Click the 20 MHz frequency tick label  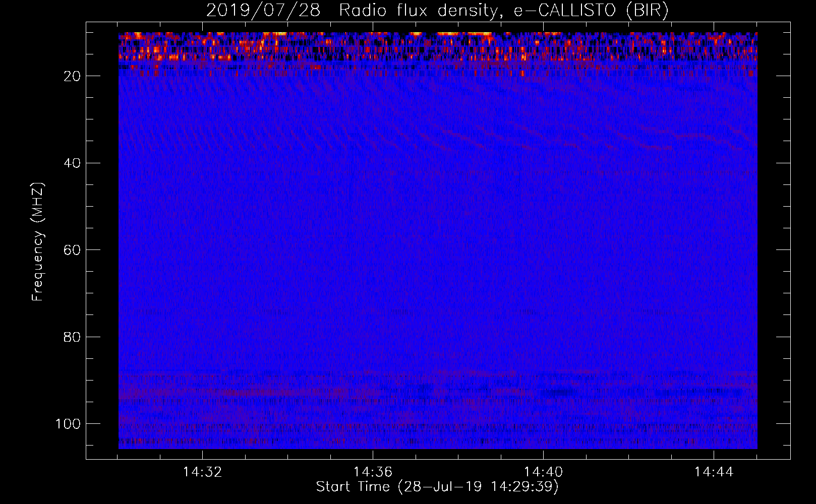73,76
